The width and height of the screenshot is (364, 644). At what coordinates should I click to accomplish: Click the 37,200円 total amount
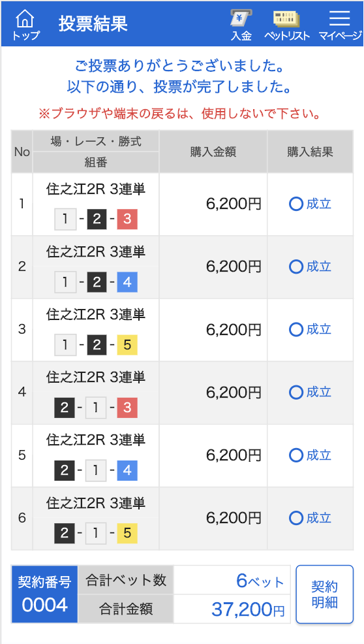click(x=248, y=609)
